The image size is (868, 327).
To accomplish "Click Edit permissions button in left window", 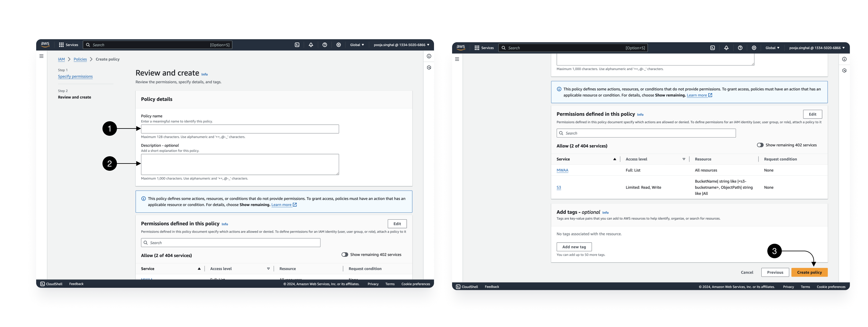I will click(397, 224).
